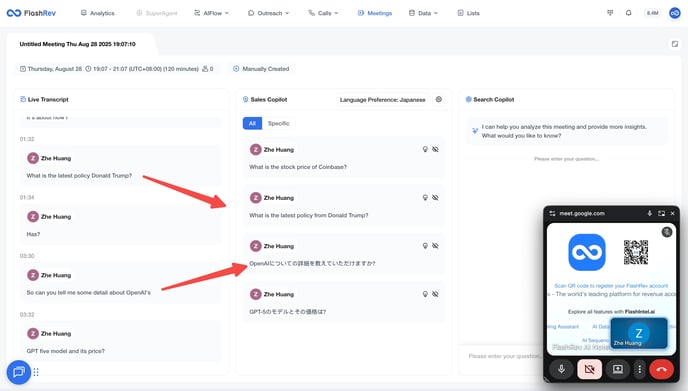Click the site settings icon left of meet.google.com
Image resolution: width=688 pixels, height=391 pixels.
[x=552, y=213]
